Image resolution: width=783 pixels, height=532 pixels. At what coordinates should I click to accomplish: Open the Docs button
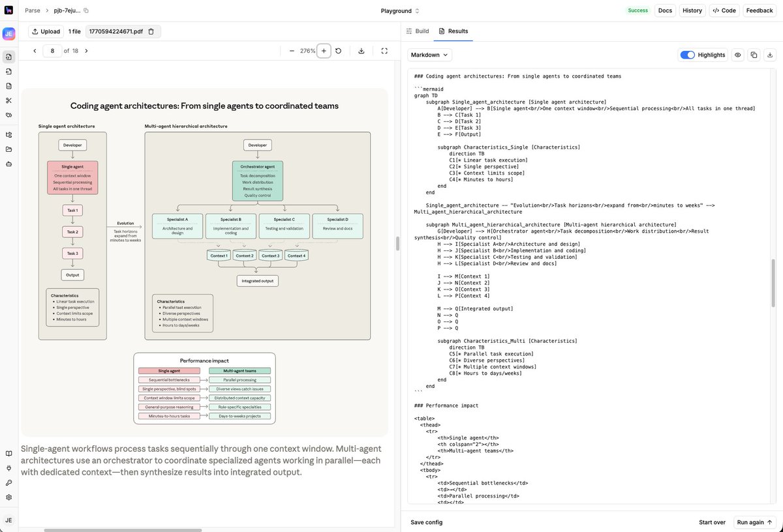click(665, 10)
